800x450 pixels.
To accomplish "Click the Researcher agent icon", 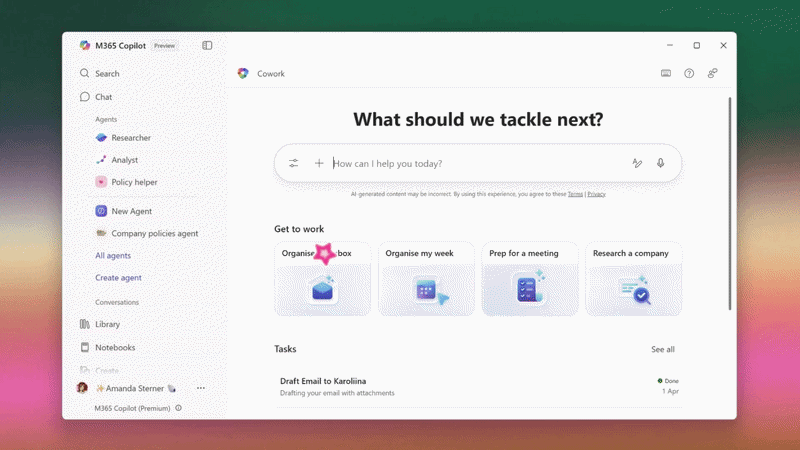I will [101, 138].
